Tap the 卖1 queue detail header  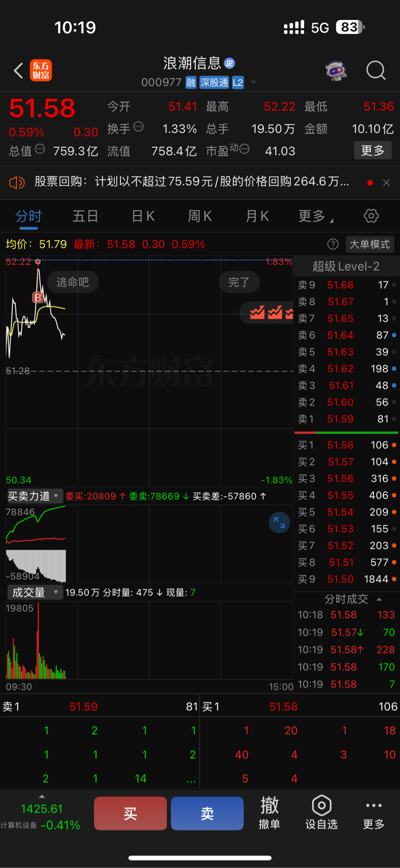click(99, 706)
